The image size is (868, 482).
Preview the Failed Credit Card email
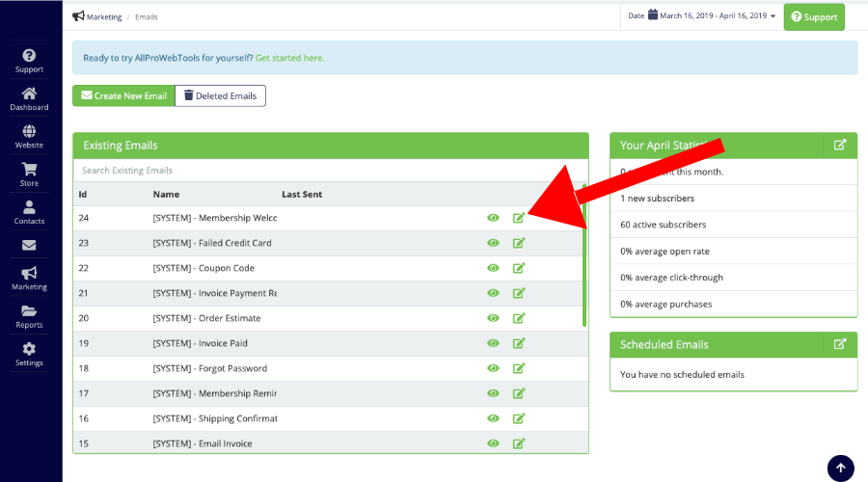pyautogui.click(x=494, y=243)
